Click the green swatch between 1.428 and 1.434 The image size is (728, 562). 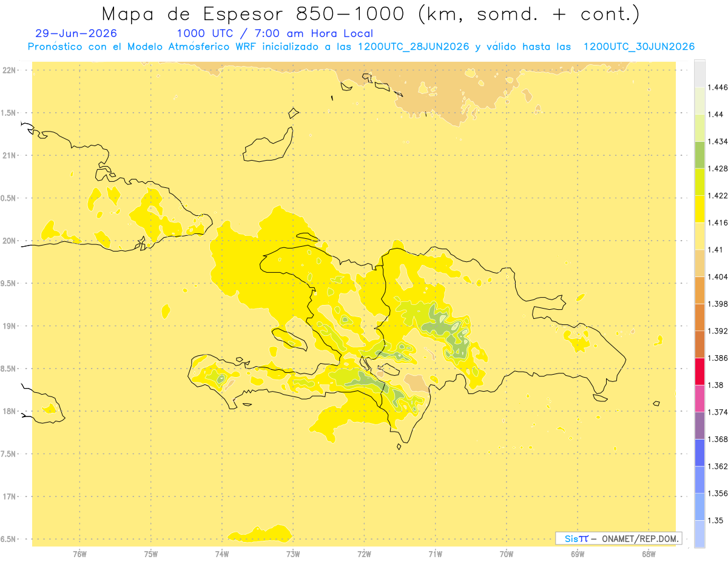tap(699, 155)
